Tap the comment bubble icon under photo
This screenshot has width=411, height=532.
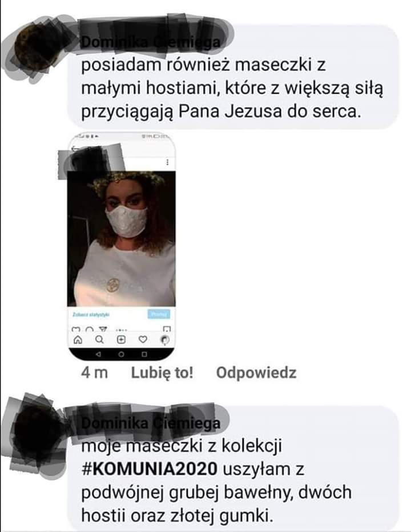(x=90, y=329)
